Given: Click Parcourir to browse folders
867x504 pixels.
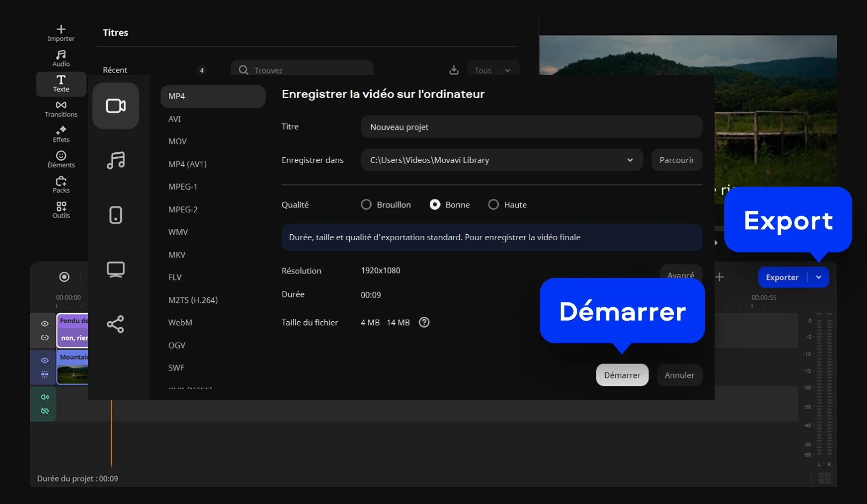Looking at the screenshot, I should coord(677,160).
